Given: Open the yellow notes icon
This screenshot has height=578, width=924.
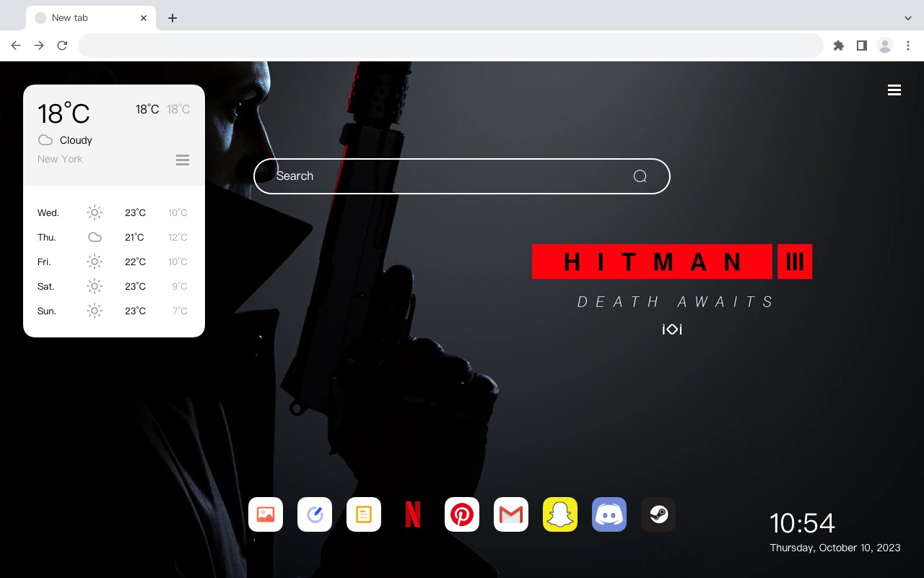Looking at the screenshot, I should pyautogui.click(x=364, y=514).
